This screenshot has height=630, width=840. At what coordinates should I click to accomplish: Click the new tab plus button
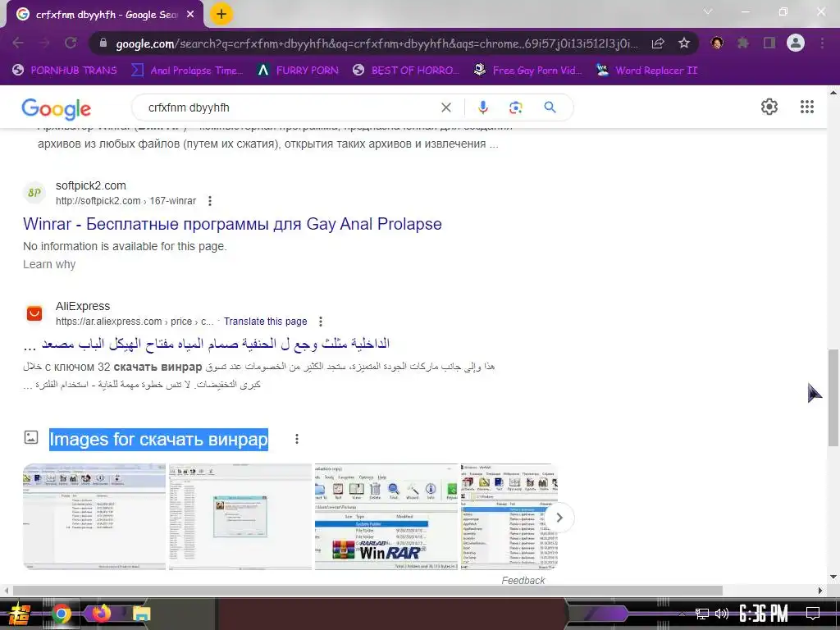point(221,14)
